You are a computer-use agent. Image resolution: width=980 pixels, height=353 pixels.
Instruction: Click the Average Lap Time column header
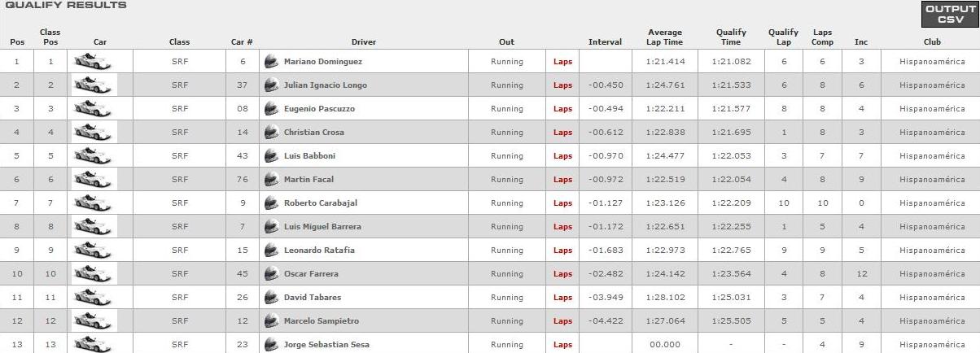pyautogui.click(x=665, y=37)
